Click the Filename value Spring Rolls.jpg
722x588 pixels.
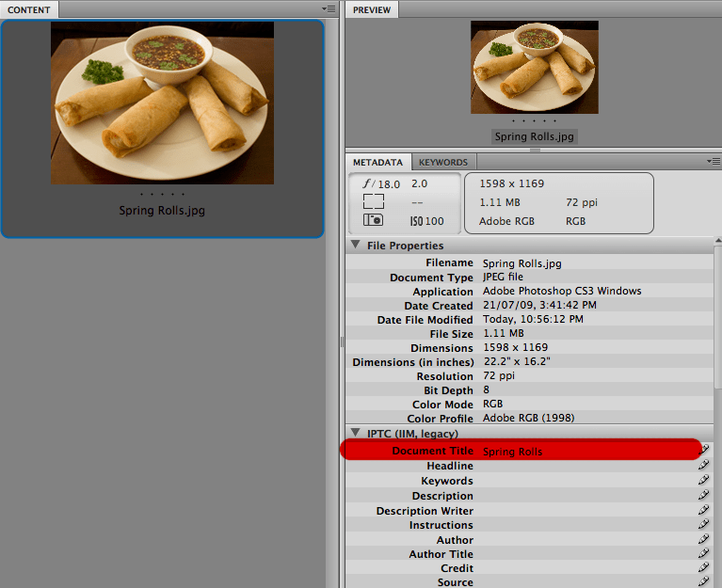pyautogui.click(x=521, y=263)
